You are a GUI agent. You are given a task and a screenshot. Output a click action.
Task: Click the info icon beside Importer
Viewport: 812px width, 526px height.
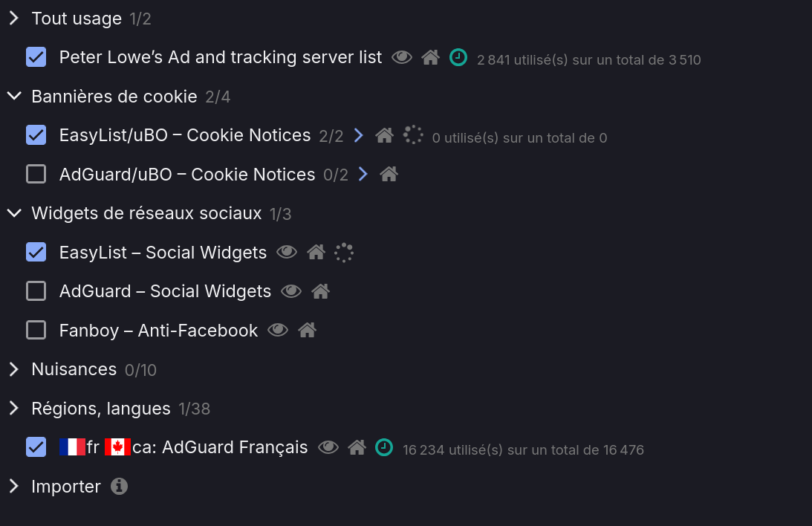pyautogui.click(x=119, y=487)
